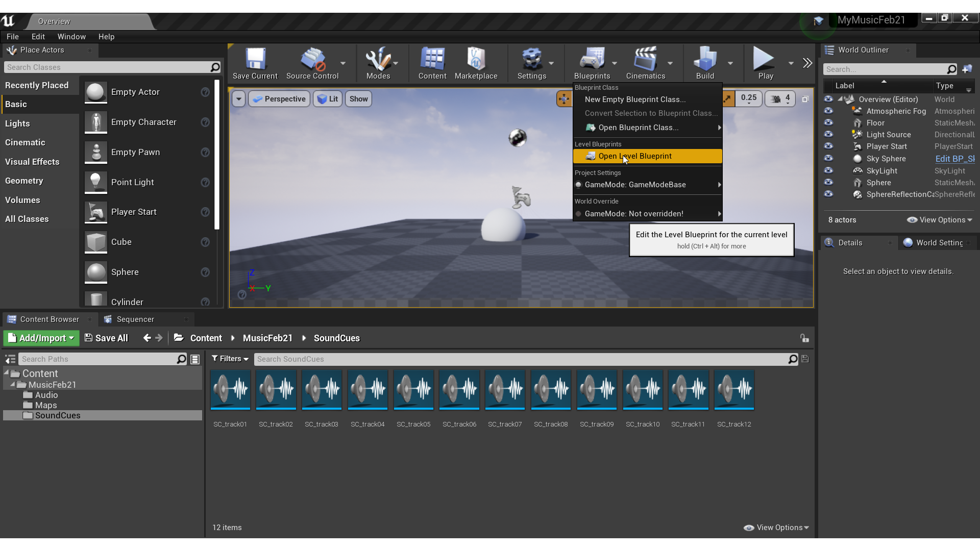Screen dimensions: 980x551
Task: Click the Save All button
Action: [x=106, y=338]
